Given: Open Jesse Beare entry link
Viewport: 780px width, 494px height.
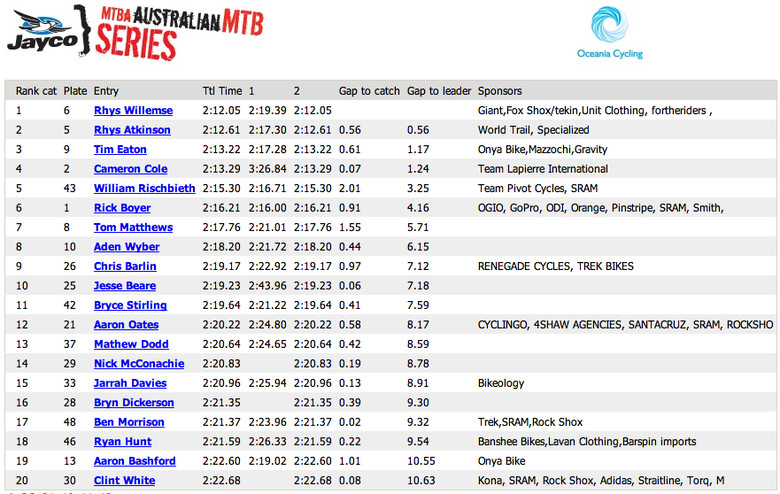Looking at the screenshot, I should click(125, 286).
